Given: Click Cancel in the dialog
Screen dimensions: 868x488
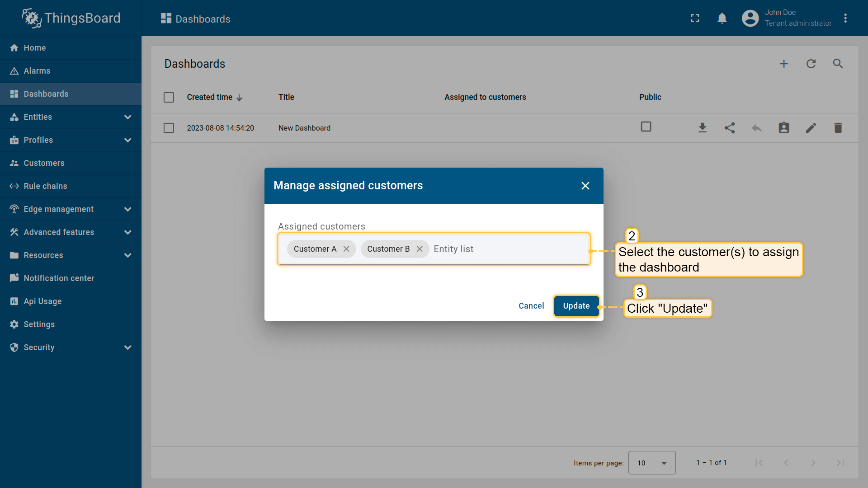Looking at the screenshot, I should (x=531, y=306).
